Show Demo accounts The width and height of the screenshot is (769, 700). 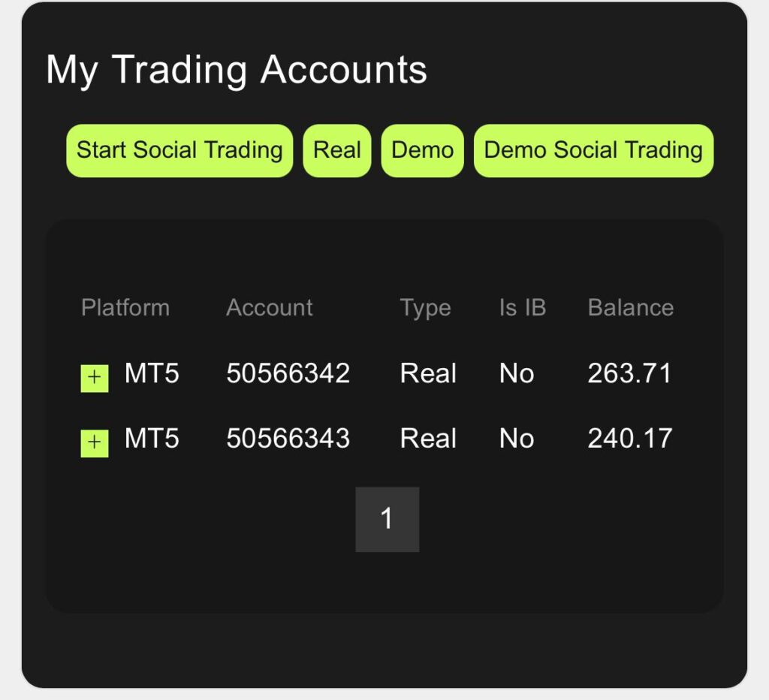(x=422, y=150)
